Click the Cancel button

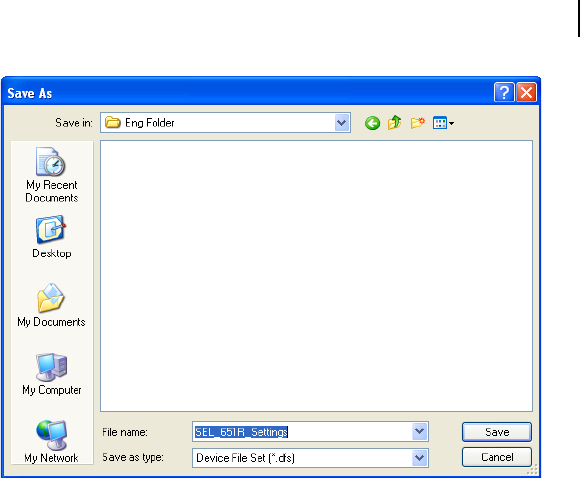tap(497, 457)
